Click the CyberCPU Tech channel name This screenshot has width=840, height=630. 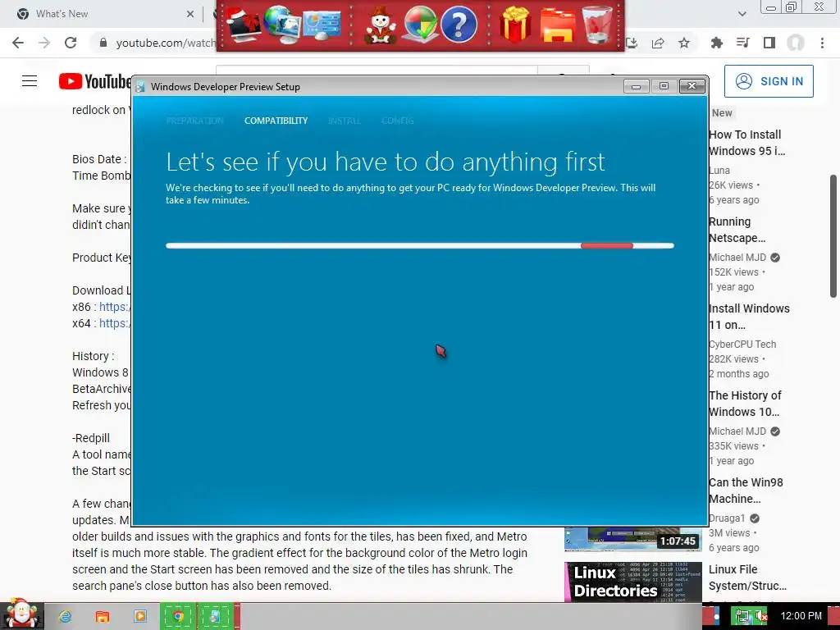742,345
